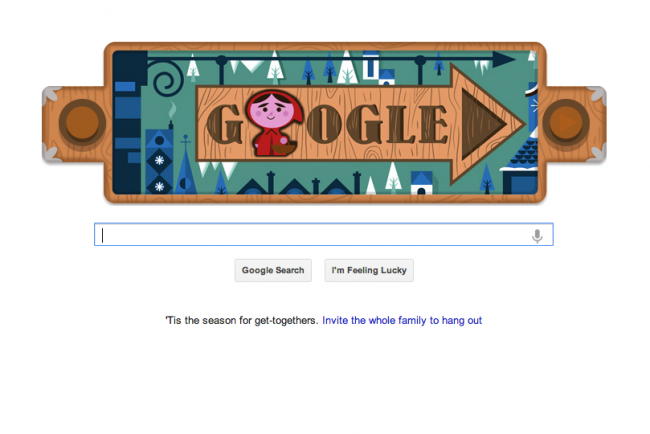Activate the microphone voice search icon
The width and height of the screenshot is (650, 434).
point(537,235)
